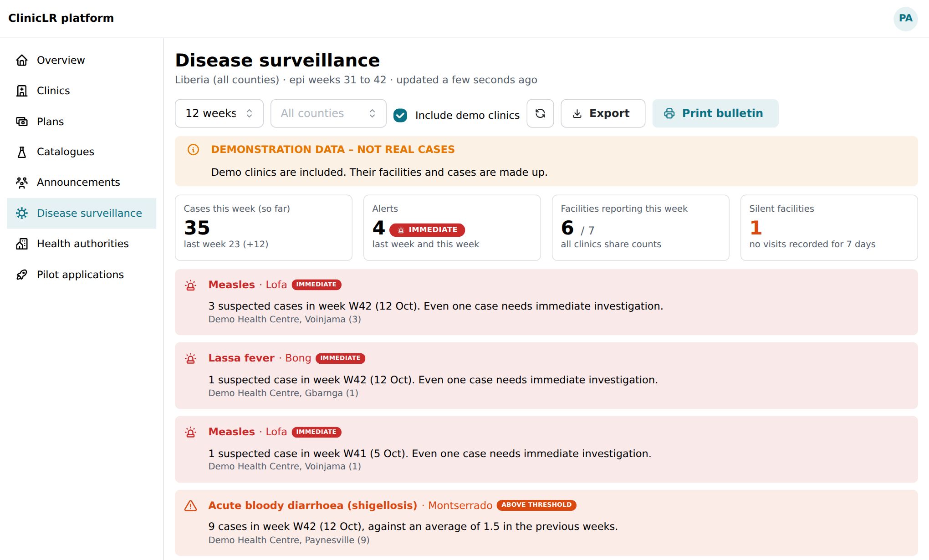This screenshot has width=929, height=560.
Task: Click the Pilot applications rocket icon
Action: click(22, 275)
